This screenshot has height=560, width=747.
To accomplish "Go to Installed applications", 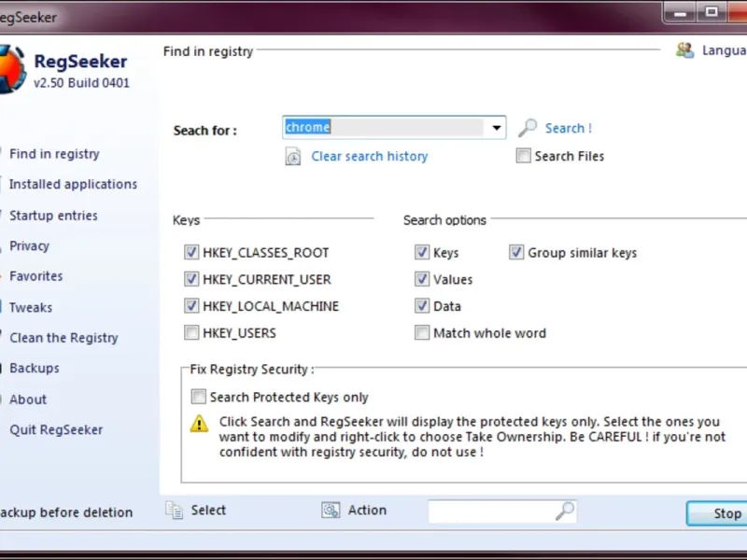I will click(x=73, y=184).
